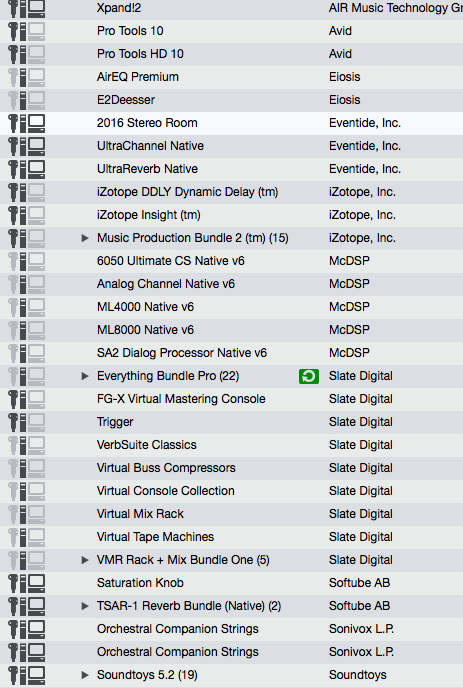463x688 pixels.
Task: Expand VMR Rack + Mix Bundle One
Action: click(85, 560)
